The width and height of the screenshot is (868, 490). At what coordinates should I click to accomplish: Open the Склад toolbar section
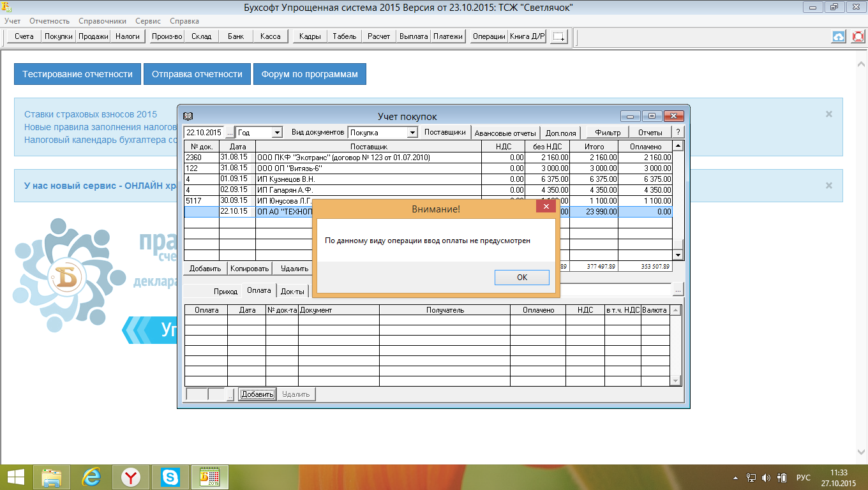click(x=201, y=36)
